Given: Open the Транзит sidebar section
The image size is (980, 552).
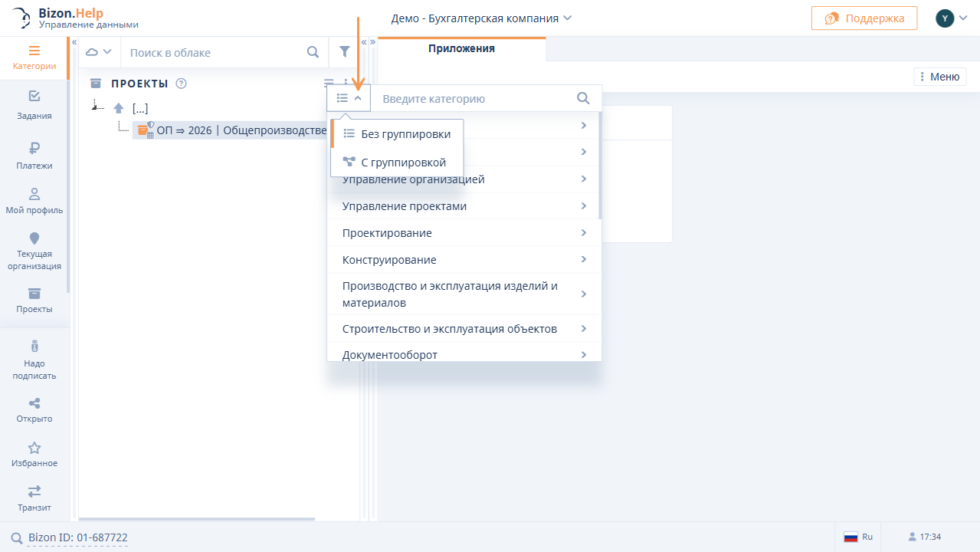Looking at the screenshot, I should pos(34,498).
